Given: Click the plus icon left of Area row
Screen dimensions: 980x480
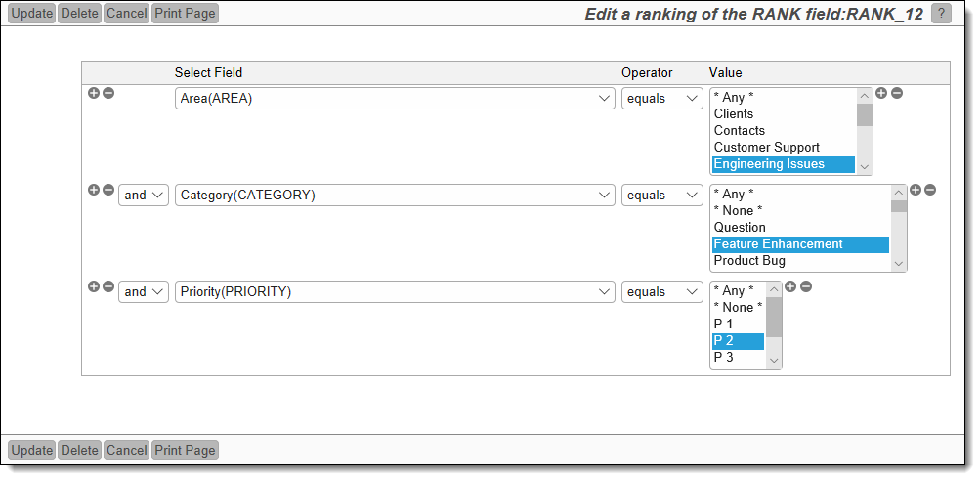Looking at the screenshot, I should click(x=94, y=93).
